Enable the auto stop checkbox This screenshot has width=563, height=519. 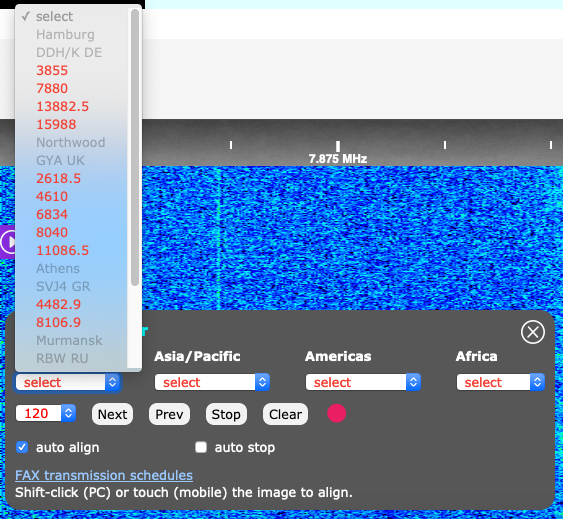point(201,447)
